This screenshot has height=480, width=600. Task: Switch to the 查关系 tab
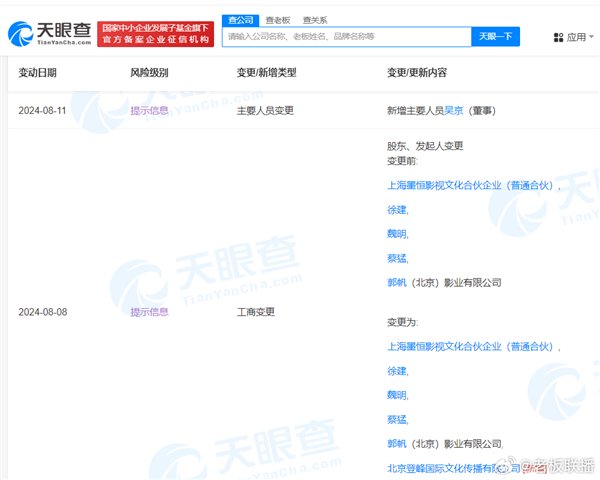pyautogui.click(x=315, y=20)
